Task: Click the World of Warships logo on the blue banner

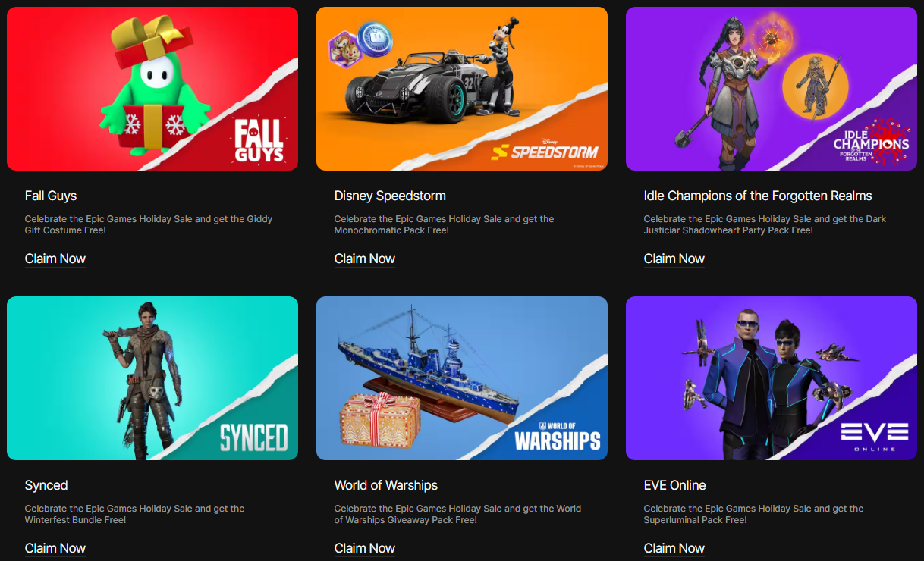Action: pyautogui.click(x=558, y=436)
